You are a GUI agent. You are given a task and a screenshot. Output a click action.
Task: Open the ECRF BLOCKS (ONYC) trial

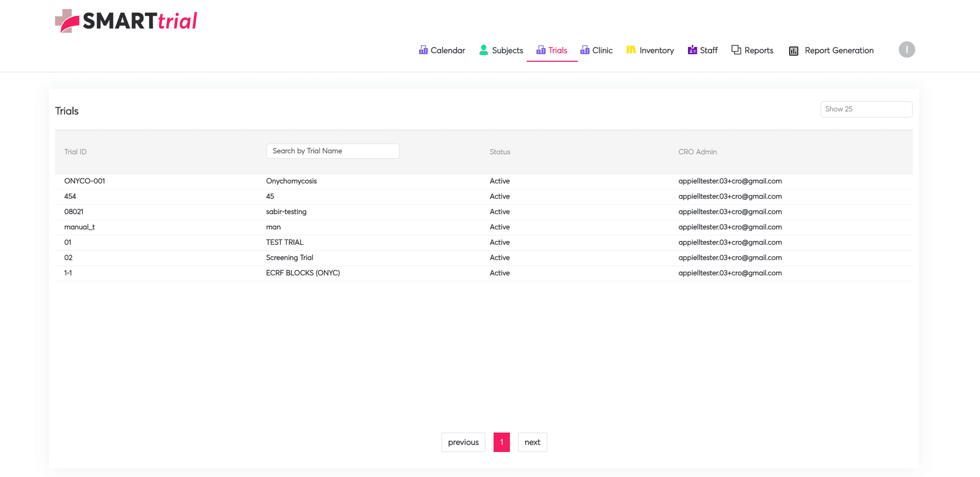[x=303, y=273]
